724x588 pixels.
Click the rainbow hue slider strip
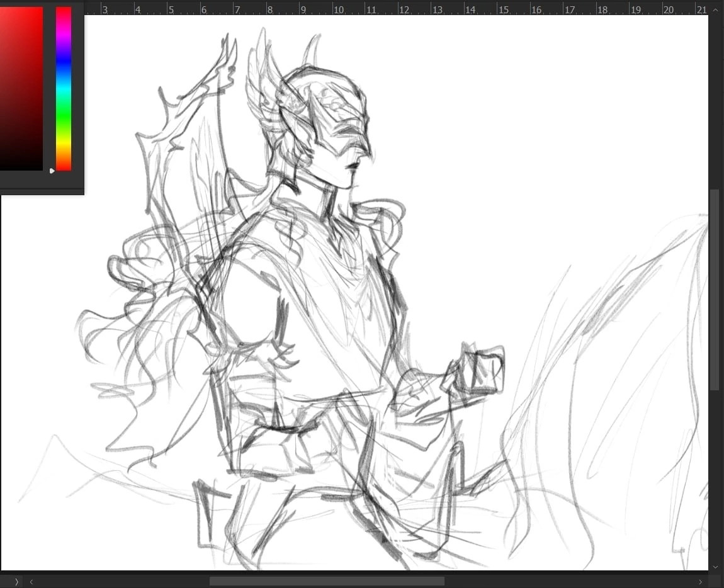[64, 89]
